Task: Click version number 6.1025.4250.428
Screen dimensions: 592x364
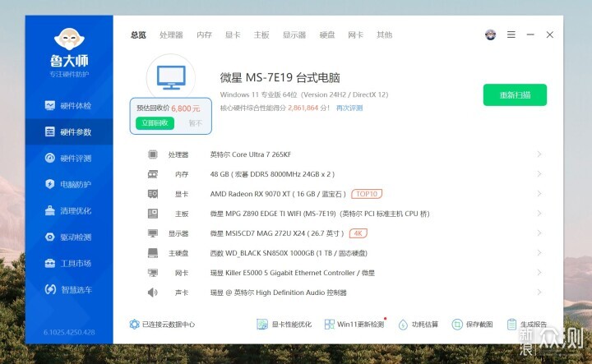Action: (x=69, y=332)
